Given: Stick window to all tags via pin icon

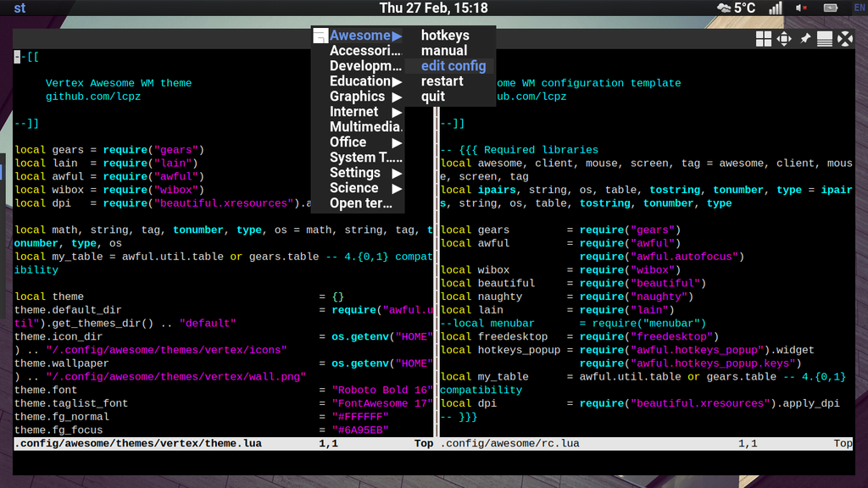Looking at the screenshot, I should (804, 38).
